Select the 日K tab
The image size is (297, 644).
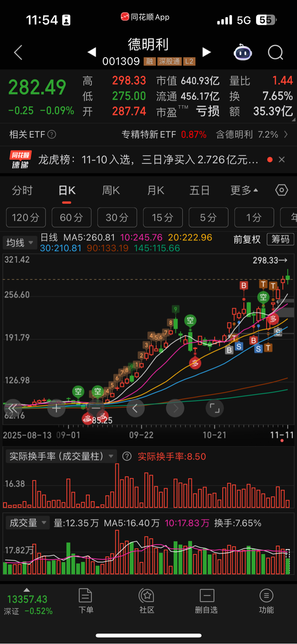[67, 191]
